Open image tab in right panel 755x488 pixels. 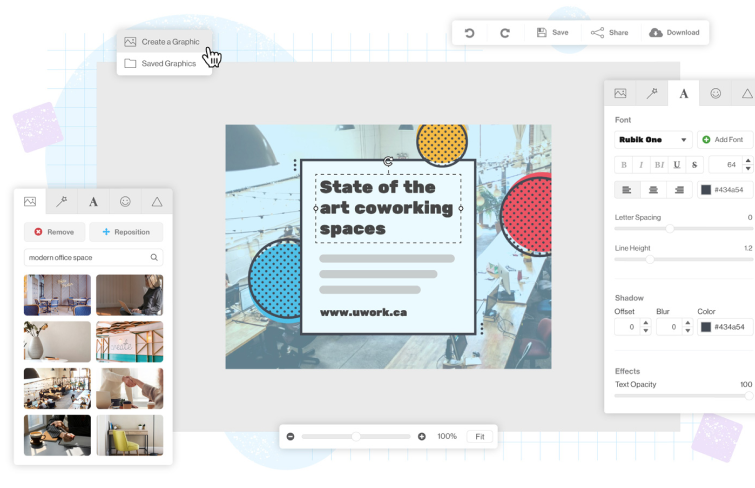620,93
